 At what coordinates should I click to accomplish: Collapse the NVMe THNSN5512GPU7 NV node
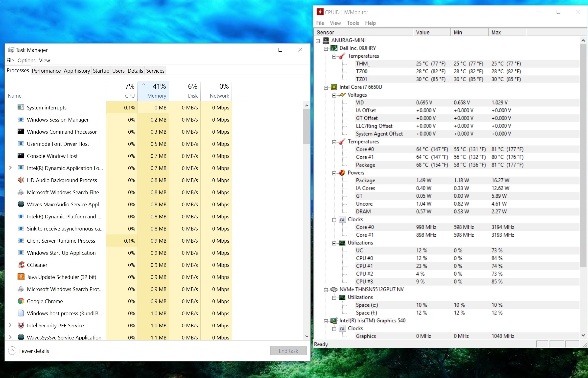tap(326, 290)
